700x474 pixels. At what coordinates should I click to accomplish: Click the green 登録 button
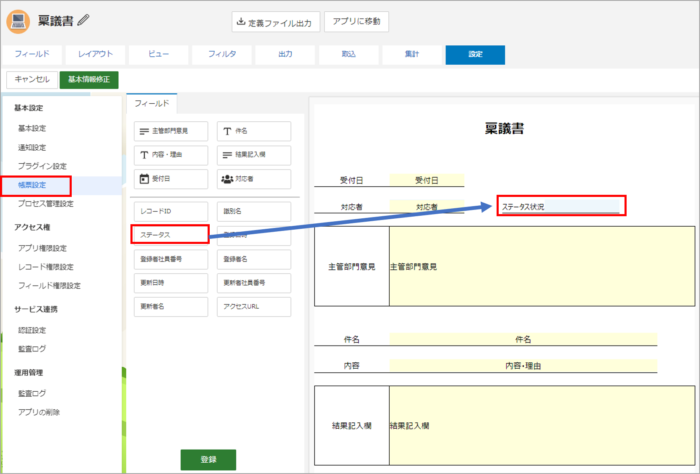click(208, 460)
